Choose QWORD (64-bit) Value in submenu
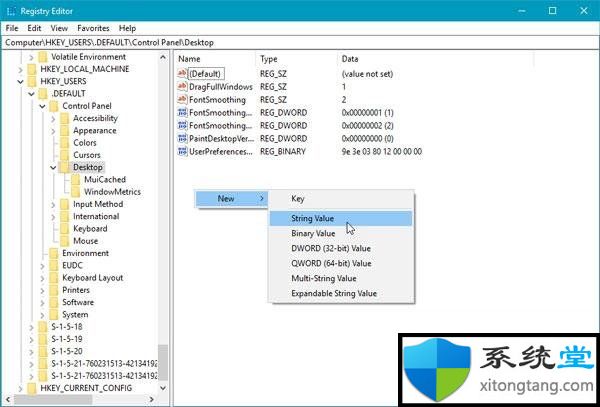 pyautogui.click(x=341, y=263)
